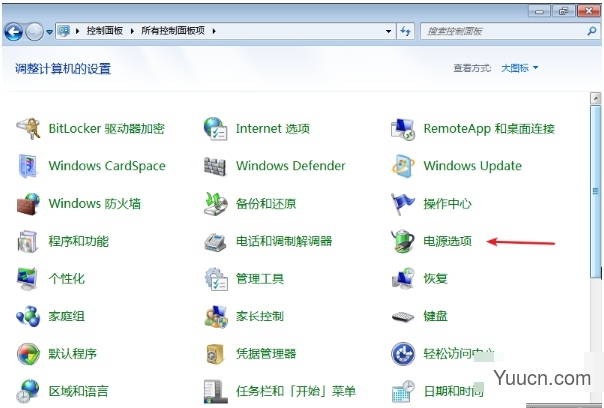Click the control panel icon in address bar
604x408 pixels.
(x=64, y=31)
